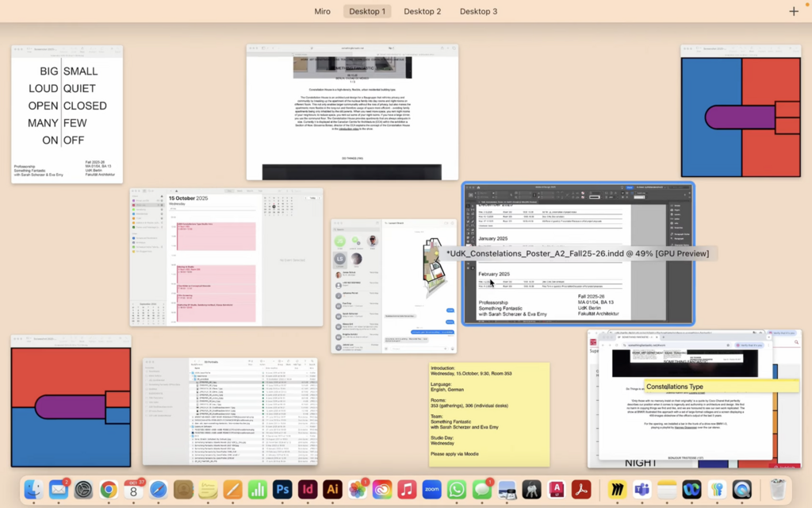
Task: Switch to the Miro space
Action: [322, 11]
